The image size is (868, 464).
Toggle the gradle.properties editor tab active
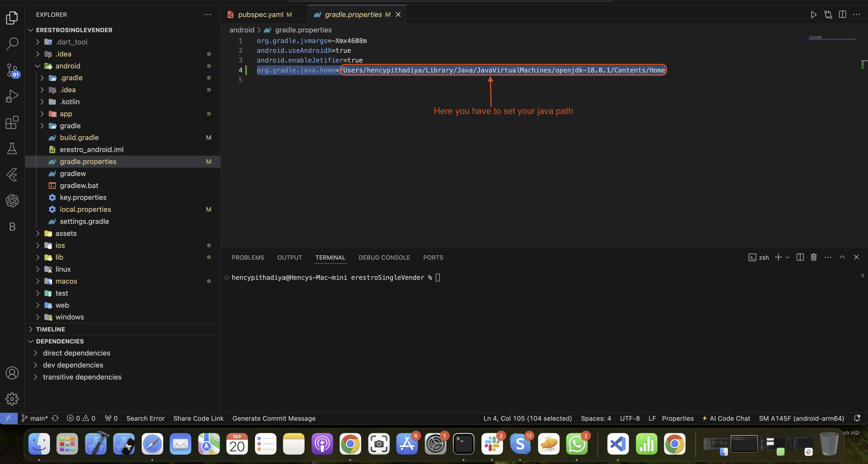352,14
